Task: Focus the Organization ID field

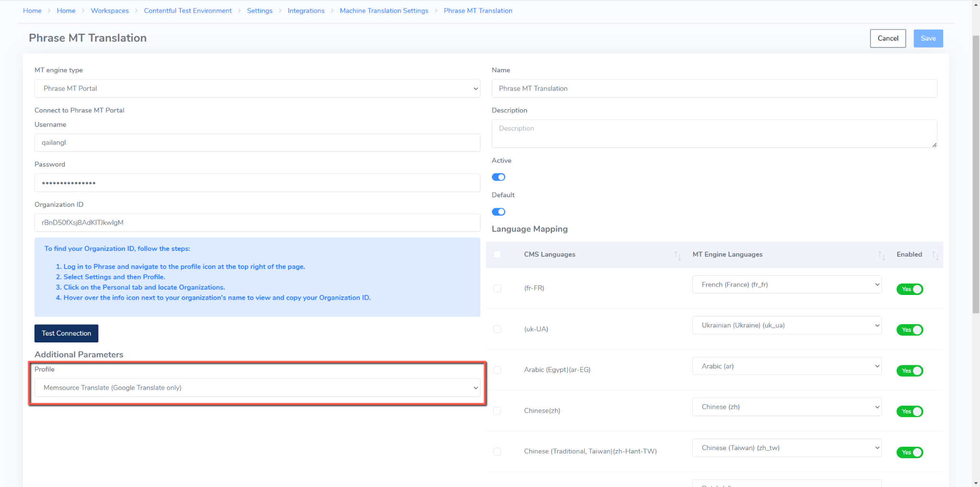Action: click(257, 223)
